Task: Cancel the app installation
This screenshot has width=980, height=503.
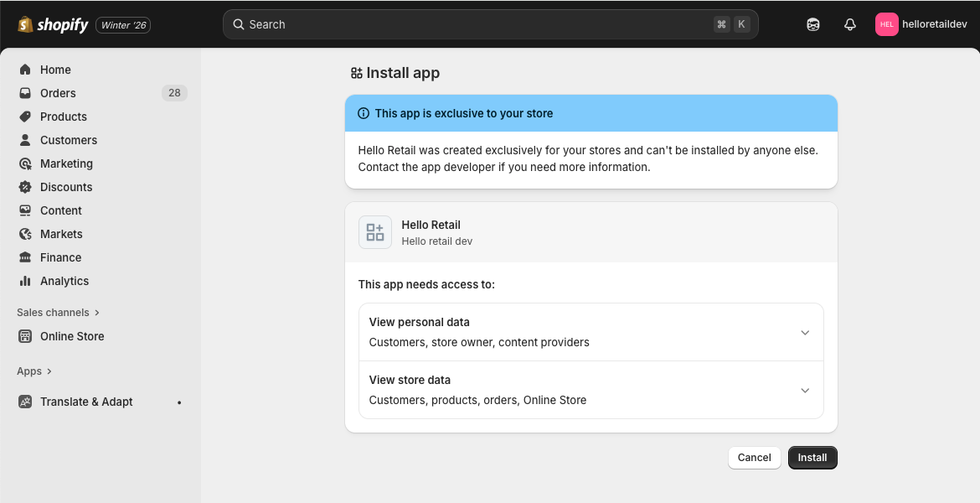Action: pos(754,457)
